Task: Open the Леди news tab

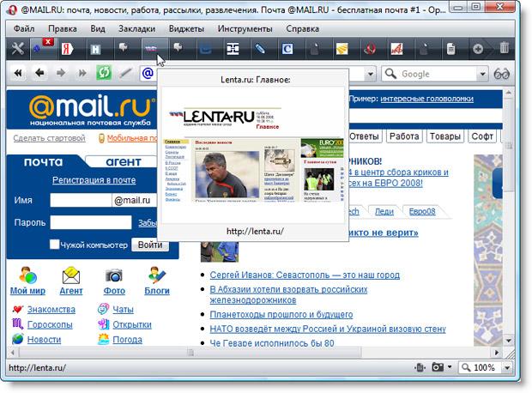Action: pyautogui.click(x=384, y=212)
